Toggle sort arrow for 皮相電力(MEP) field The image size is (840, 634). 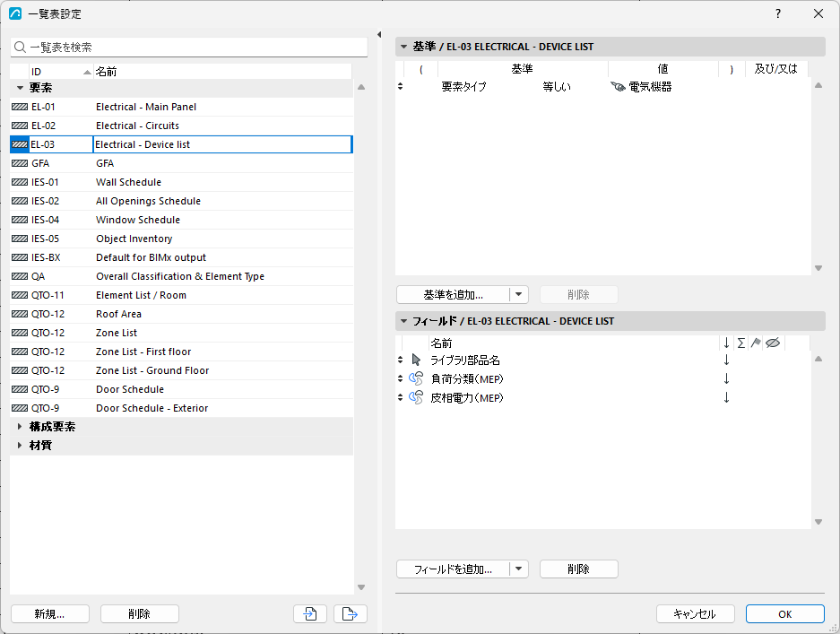726,397
